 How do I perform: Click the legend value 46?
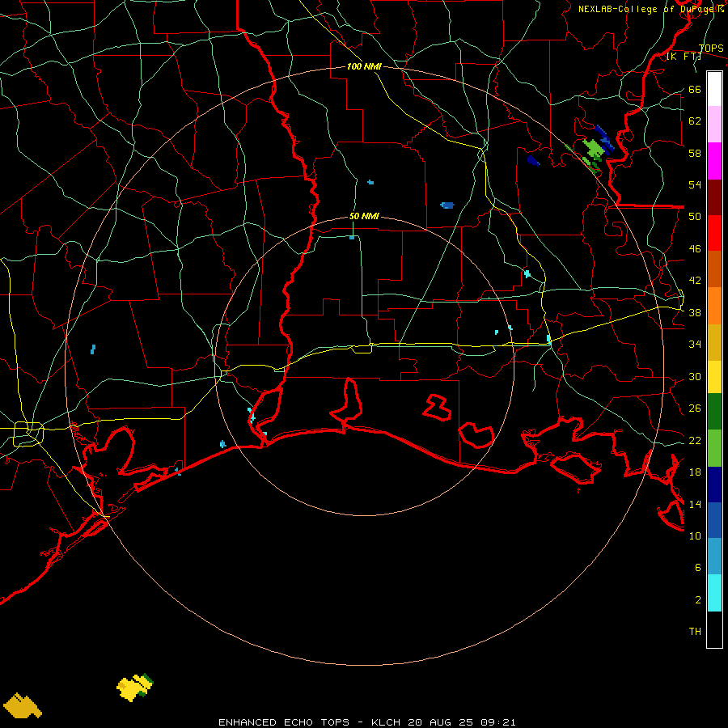tap(695, 249)
